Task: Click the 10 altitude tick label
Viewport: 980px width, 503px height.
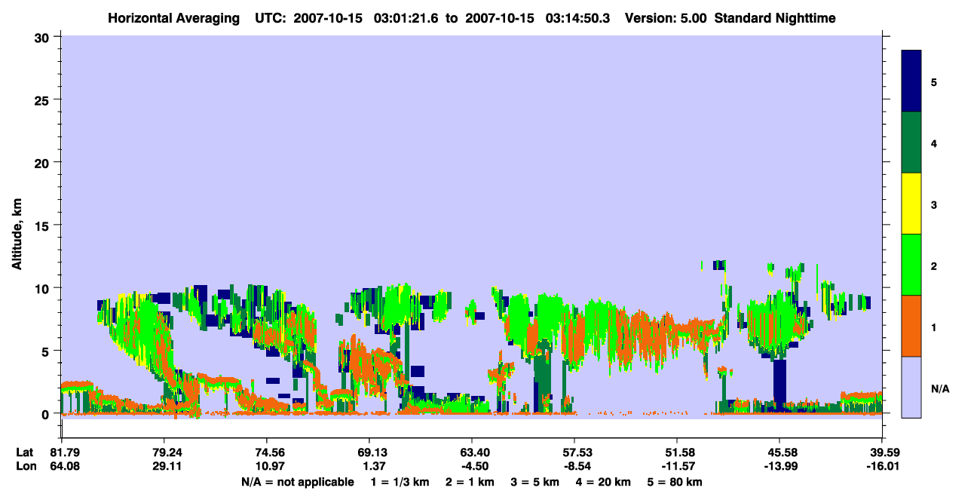Action: click(x=43, y=288)
